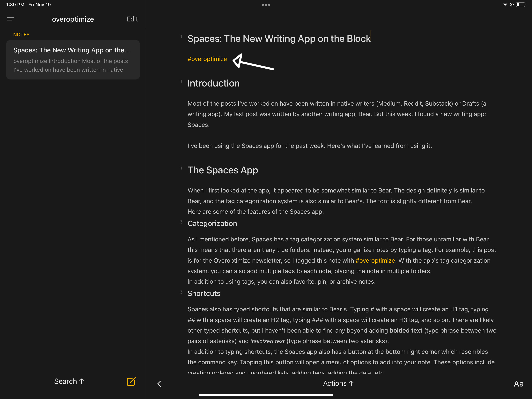Image resolution: width=532 pixels, height=399 pixels.
Task: Click the Edit button in sidebar
Action: click(132, 19)
